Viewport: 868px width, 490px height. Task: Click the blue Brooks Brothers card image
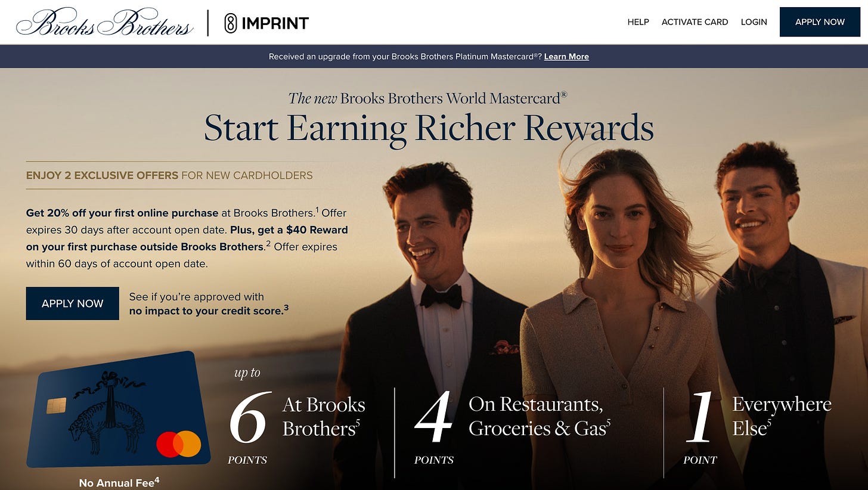[118, 410]
